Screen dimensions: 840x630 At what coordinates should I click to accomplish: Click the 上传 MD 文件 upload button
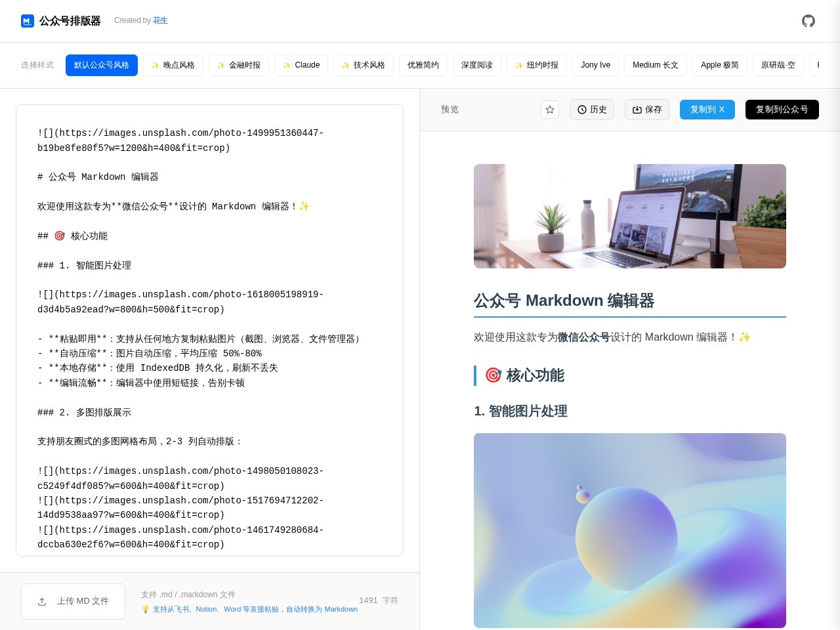pos(73,601)
